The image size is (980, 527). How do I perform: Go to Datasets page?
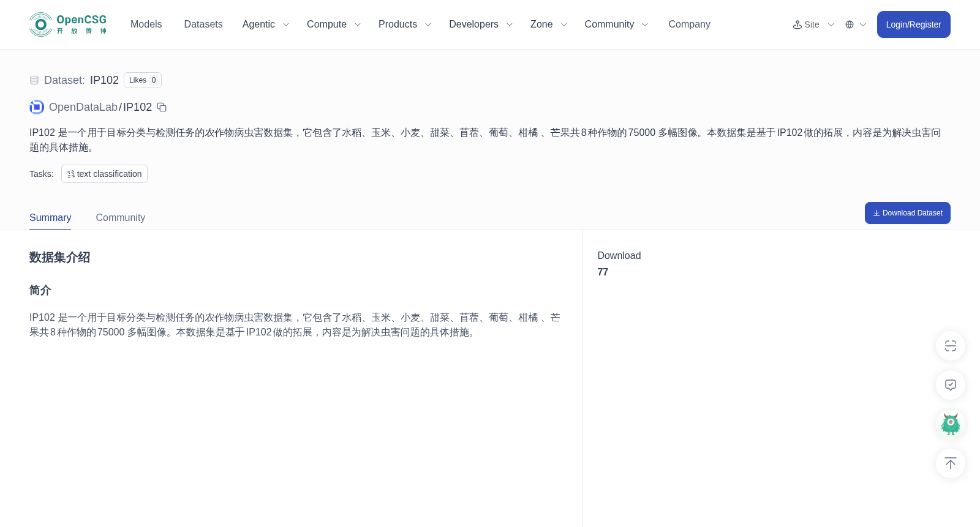[203, 24]
